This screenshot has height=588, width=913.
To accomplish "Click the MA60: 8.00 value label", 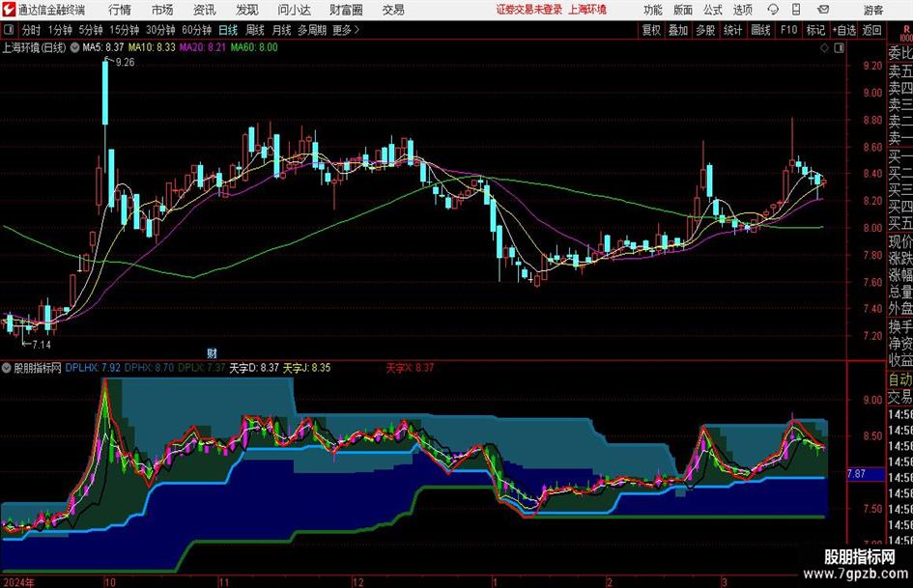I will [254, 47].
